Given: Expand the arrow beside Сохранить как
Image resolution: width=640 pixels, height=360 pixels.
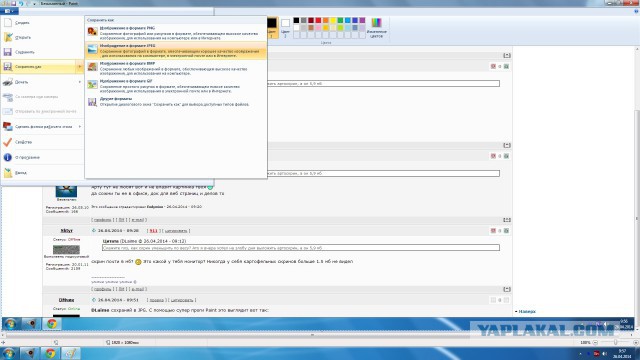Looking at the screenshot, I should click(x=80, y=67).
